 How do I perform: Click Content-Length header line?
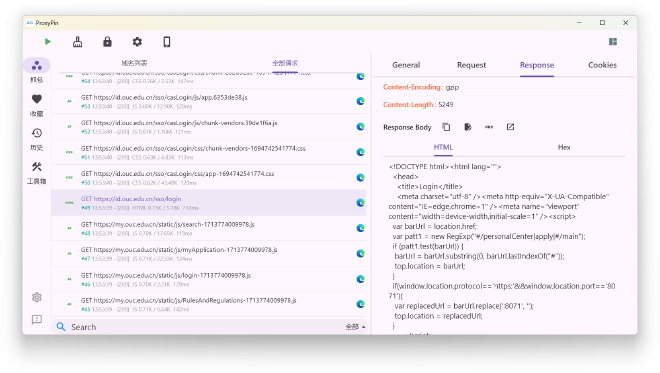418,104
